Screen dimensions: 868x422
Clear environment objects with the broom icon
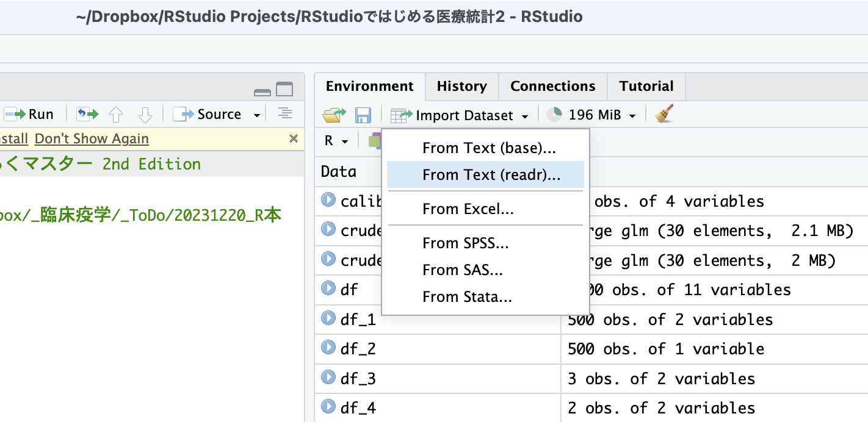pyautogui.click(x=664, y=115)
